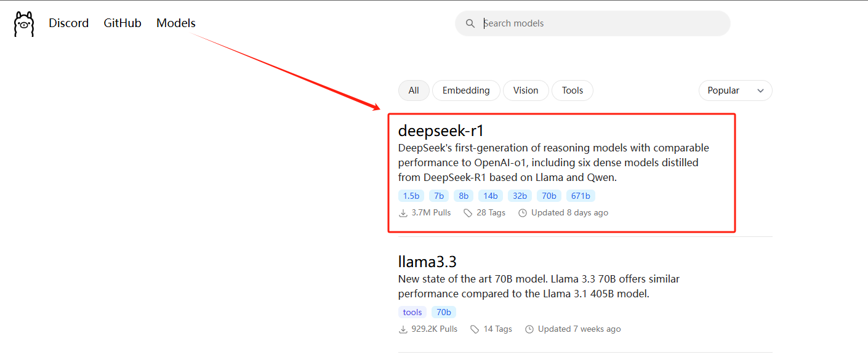Go to the Models page

tap(176, 23)
